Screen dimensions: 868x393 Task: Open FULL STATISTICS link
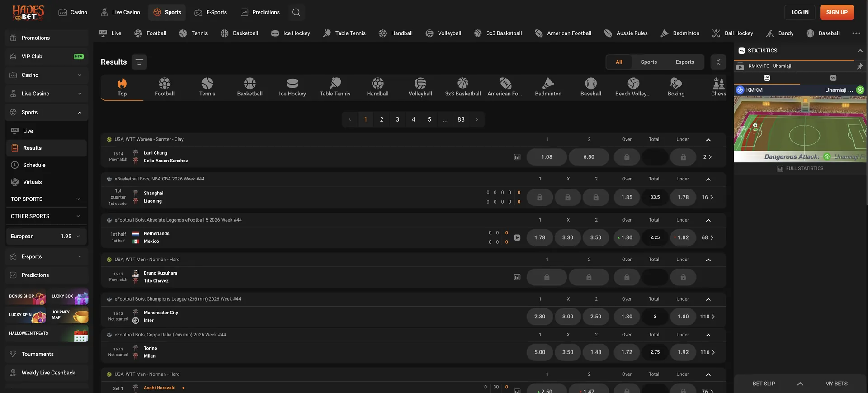click(x=800, y=169)
